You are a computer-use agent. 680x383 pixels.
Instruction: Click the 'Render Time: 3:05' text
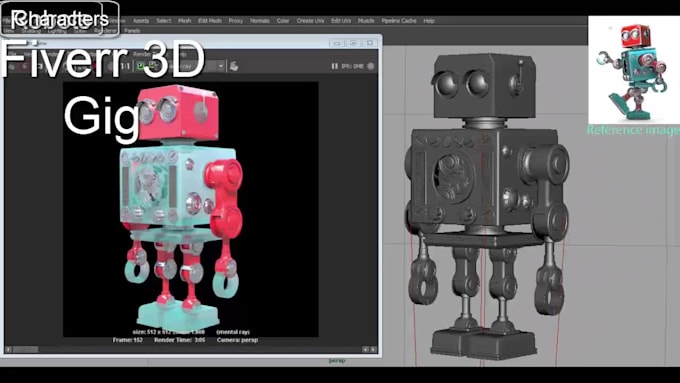click(180, 340)
